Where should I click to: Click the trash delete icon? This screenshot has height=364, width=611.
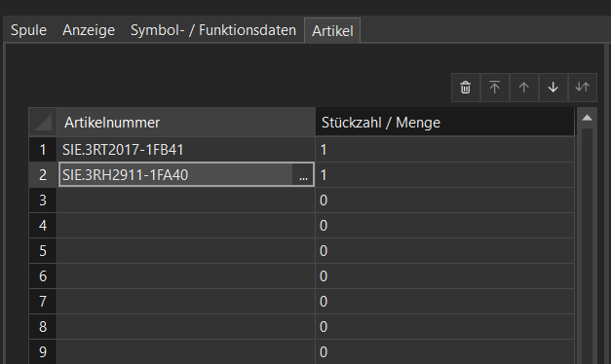466,88
